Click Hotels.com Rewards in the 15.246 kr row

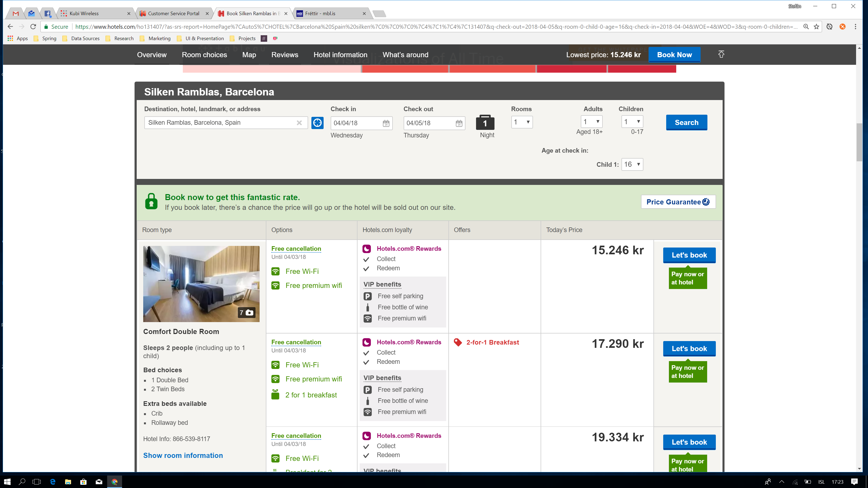click(409, 249)
